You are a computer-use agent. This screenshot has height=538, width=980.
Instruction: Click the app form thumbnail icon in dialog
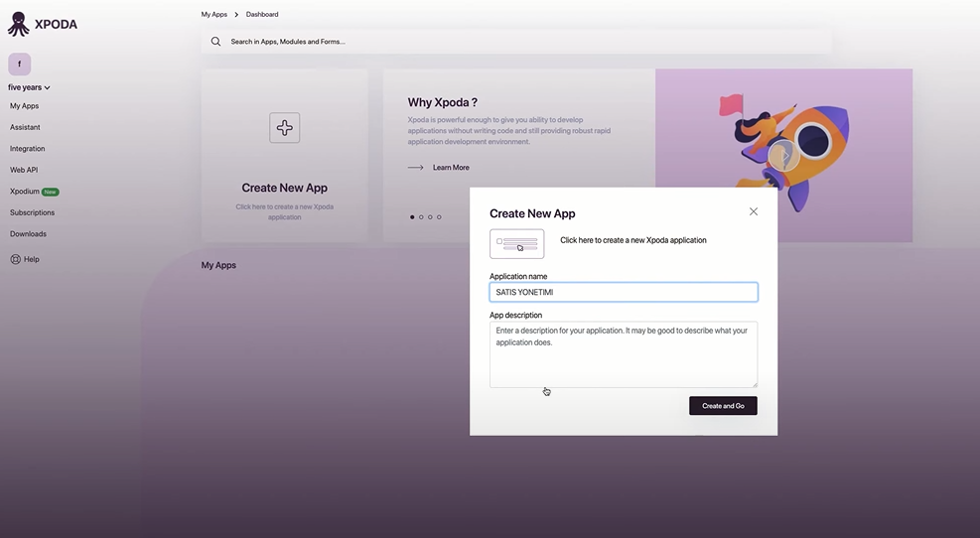[x=517, y=244]
